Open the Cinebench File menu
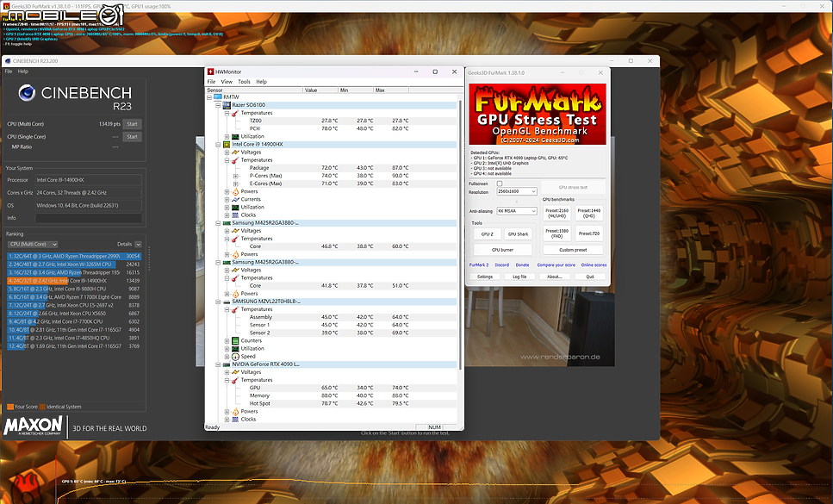 click(9, 72)
